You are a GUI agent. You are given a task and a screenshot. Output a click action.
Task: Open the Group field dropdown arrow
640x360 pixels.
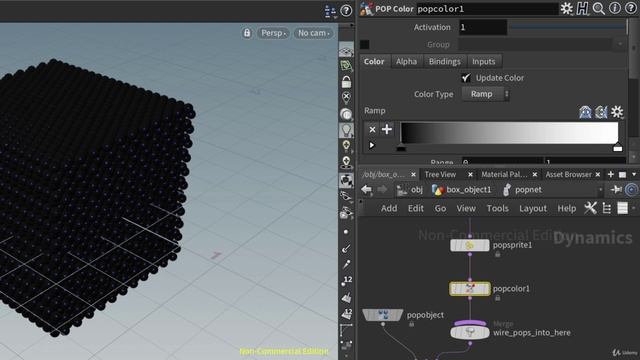click(x=620, y=44)
